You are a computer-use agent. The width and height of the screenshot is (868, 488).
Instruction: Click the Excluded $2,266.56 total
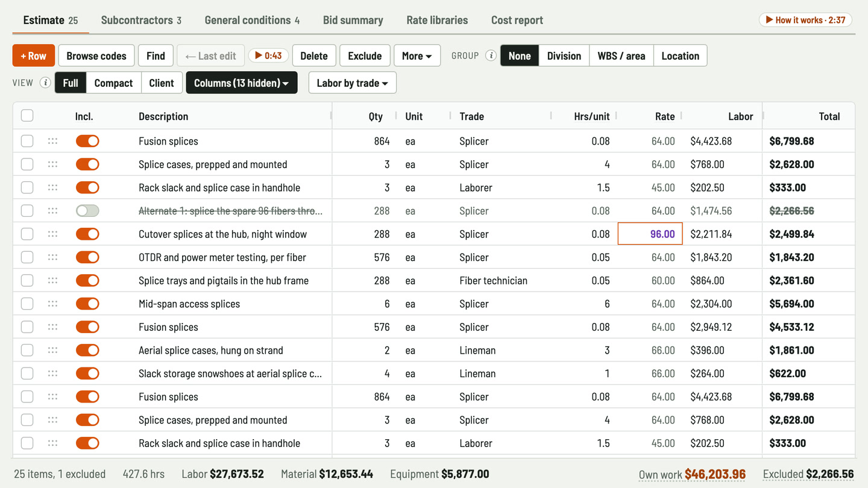click(808, 474)
